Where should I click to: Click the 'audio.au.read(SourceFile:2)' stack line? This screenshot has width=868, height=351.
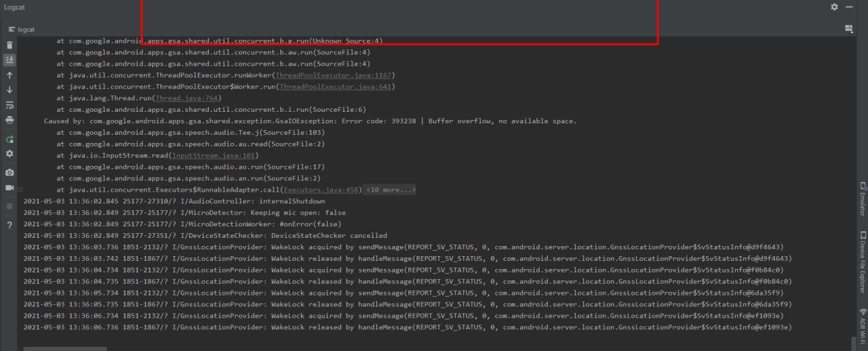pyautogui.click(x=191, y=144)
